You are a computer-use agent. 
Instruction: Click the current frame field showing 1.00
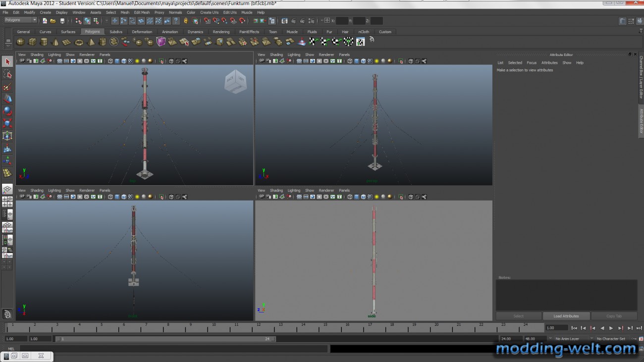[x=557, y=328]
